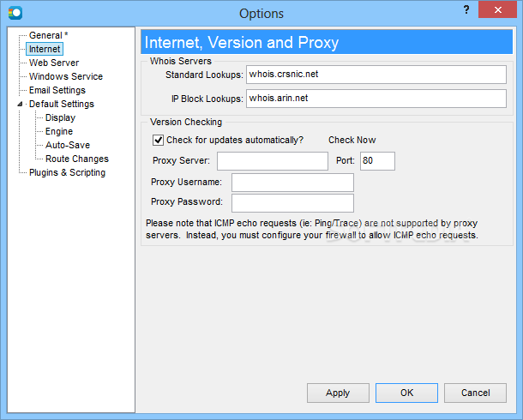Click the Internet, Version and Proxy header
This screenshot has width=523, height=420.
[327, 42]
